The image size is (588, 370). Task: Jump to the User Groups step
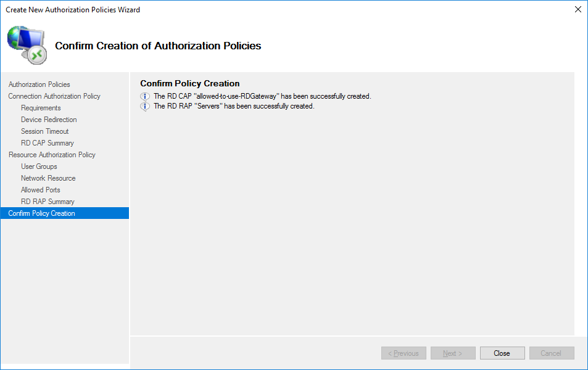point(39,166)
